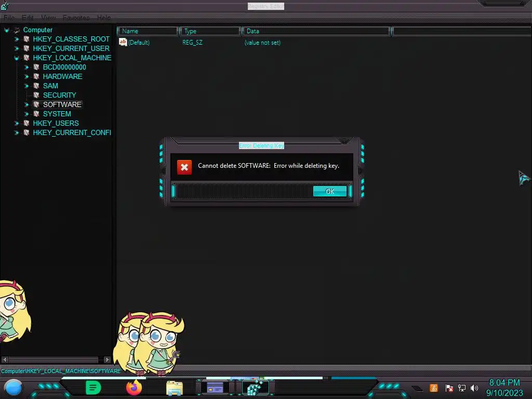Viewport: 532px width, 399px height.
Task: Click the (value not set) data cell
Action: pos(262,43)
